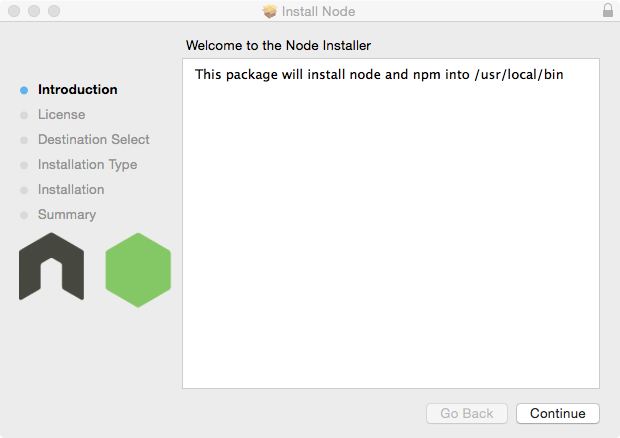Click the dark npm arrow-shaped logo

(51, 267)
